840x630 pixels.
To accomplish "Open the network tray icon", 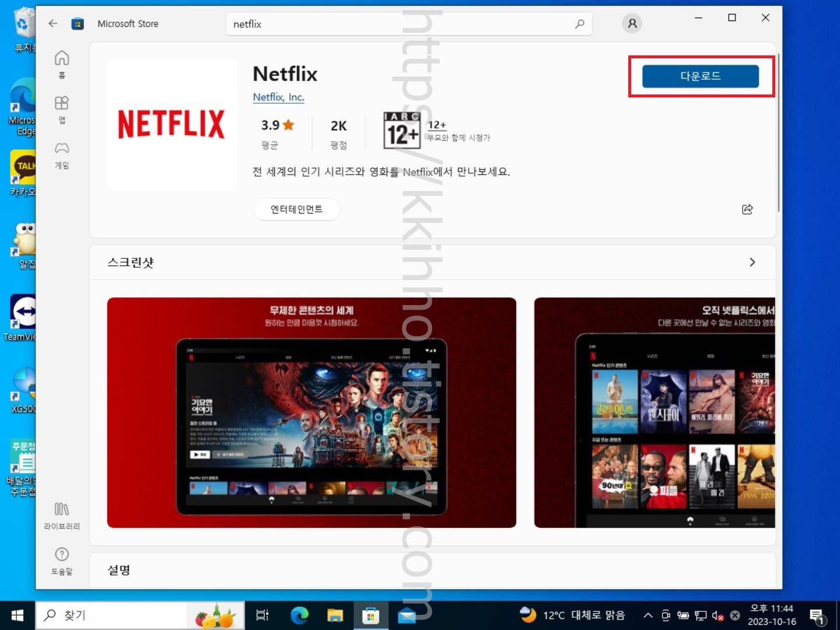I will coord(701,615).
